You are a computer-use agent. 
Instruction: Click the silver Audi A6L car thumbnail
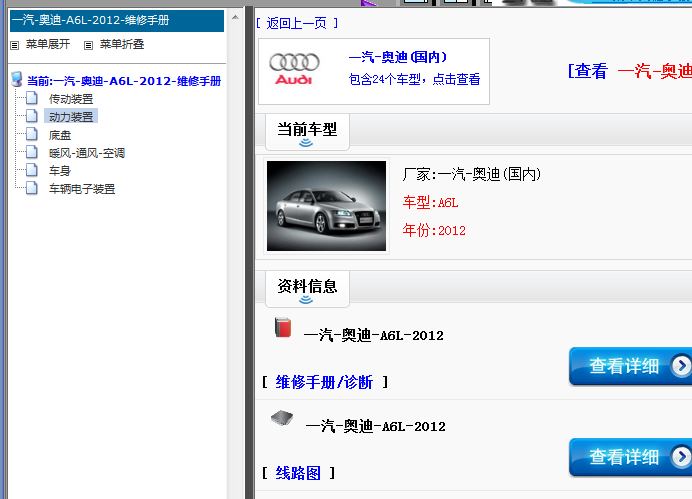click(x=326, y=206)
